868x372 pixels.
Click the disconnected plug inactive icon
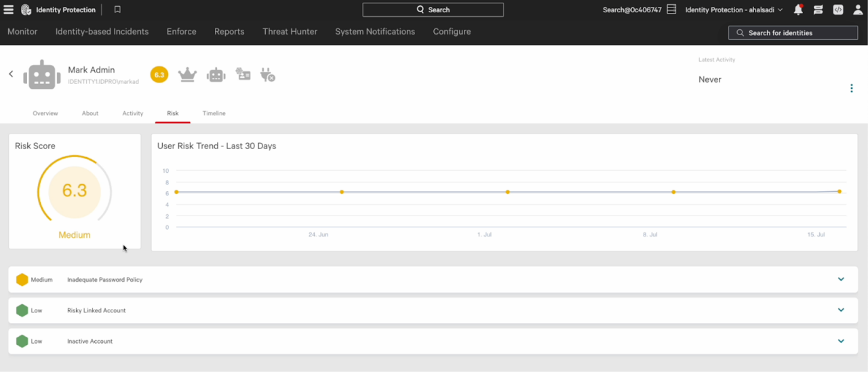268,75
